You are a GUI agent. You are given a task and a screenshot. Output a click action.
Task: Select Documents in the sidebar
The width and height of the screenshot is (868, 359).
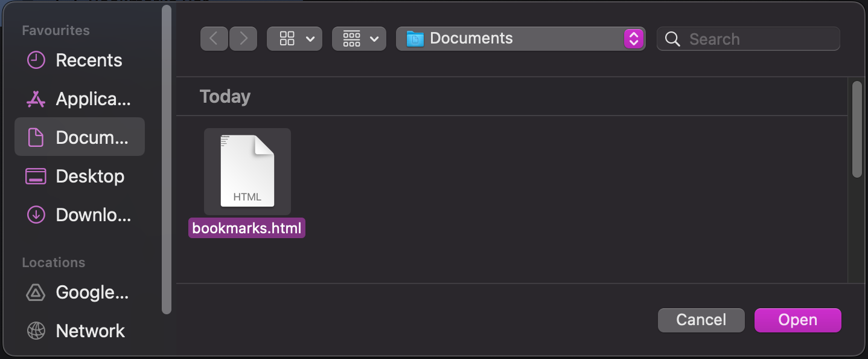tap(80, 137)
